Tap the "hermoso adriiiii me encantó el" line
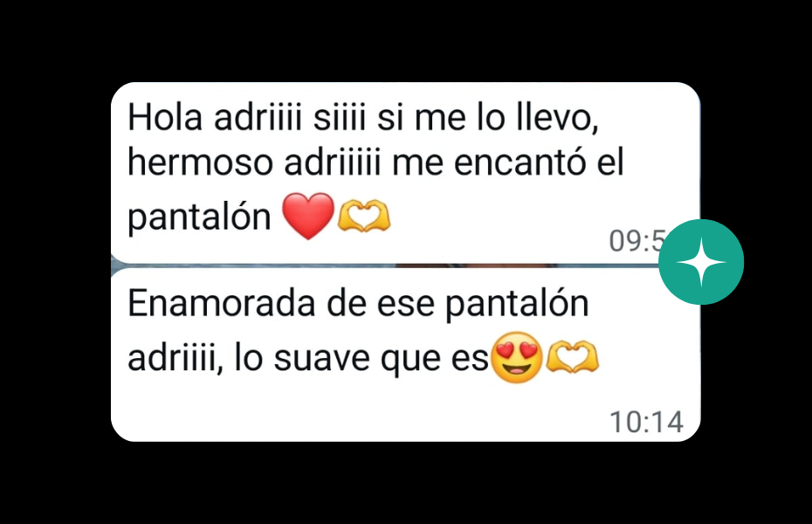Viewport: 812px width, 524px height. click(376, 162)
